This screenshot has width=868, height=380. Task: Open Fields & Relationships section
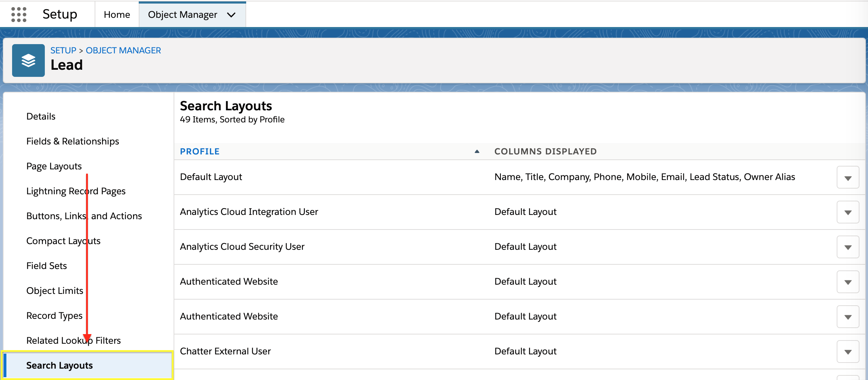click(73, 141)
